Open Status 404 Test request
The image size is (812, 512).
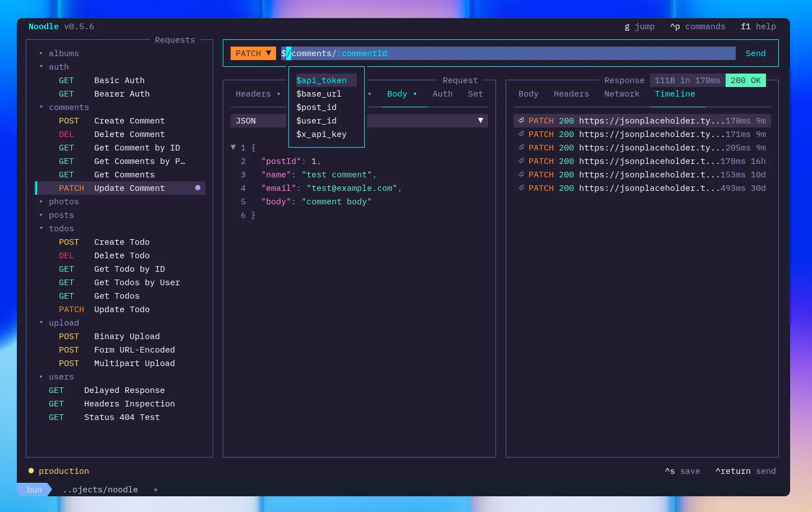(x=121, y=417)
